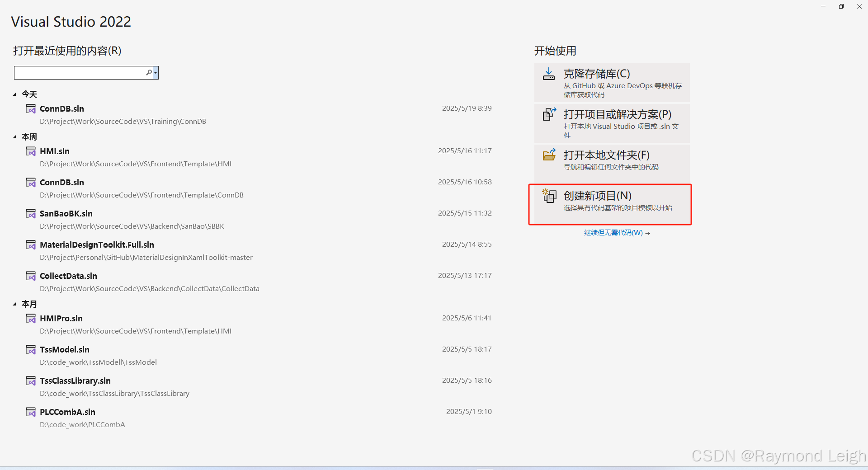Viewport: 868px width, 470px height.
Task: Minimize the Visual Studio 2022 window
Action: [823, 6]
